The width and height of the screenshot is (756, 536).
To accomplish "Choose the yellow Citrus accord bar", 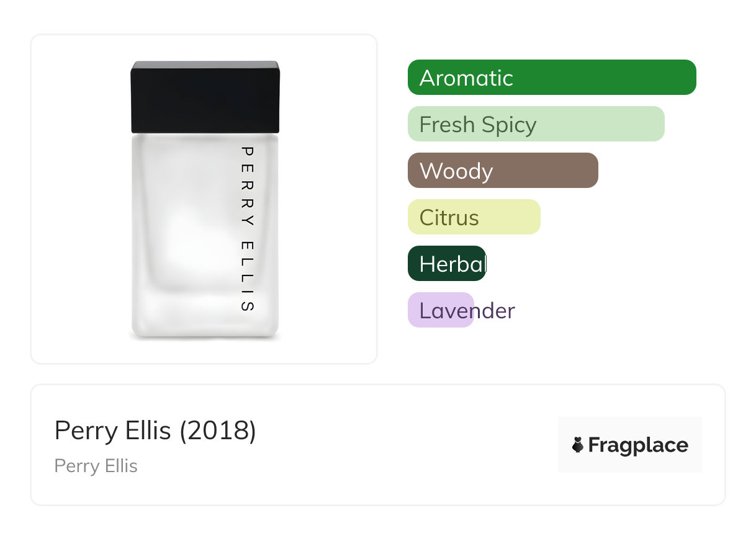I will [474, 217].
